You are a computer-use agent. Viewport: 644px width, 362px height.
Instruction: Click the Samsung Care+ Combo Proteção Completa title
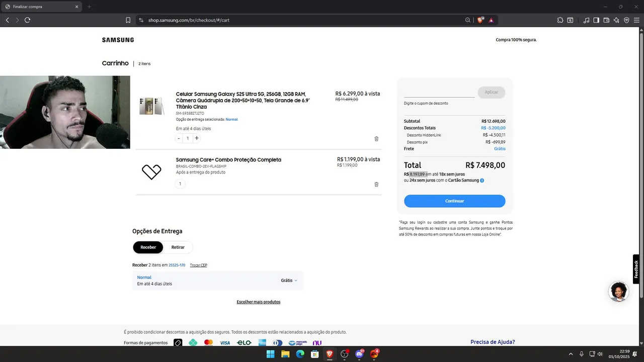pos(228,160)
